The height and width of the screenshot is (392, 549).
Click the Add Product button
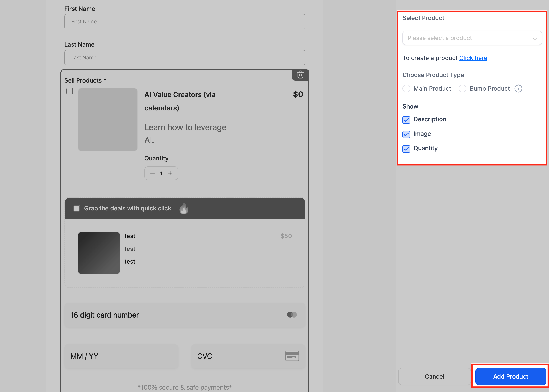510,376
